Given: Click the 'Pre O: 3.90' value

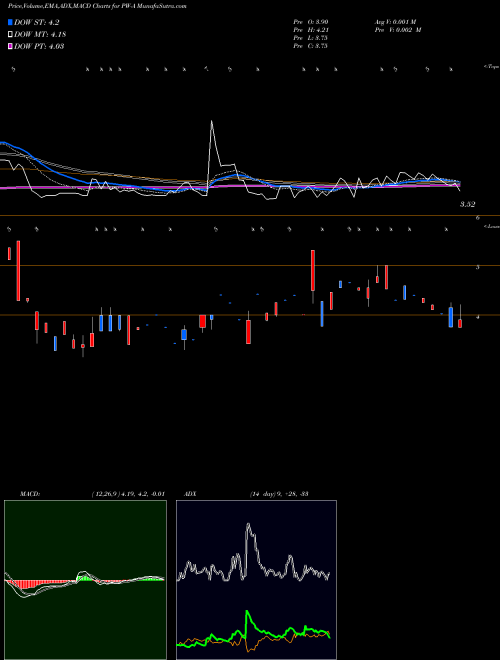Looking at the screenshot, I should tap(311, 21).
